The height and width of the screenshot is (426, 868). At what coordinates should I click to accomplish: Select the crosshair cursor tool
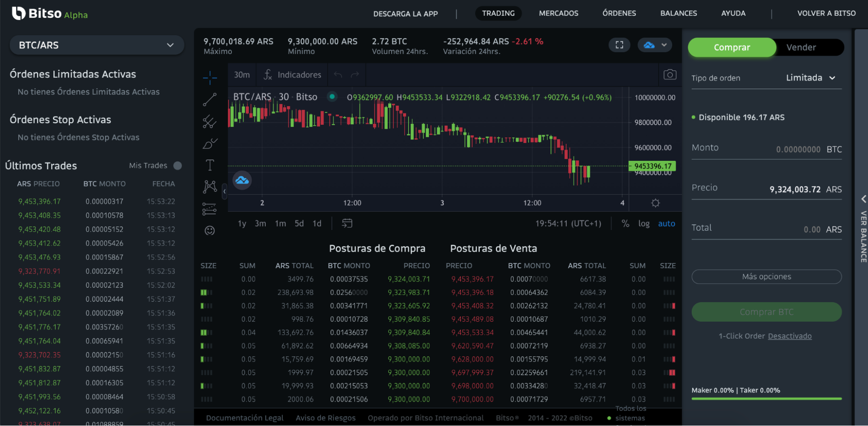(x=210, y=77)
